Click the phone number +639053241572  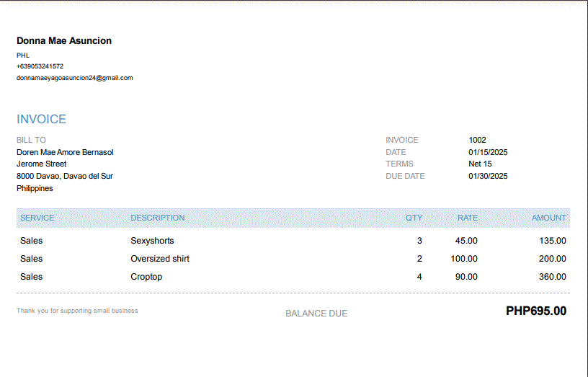point(40,66)
